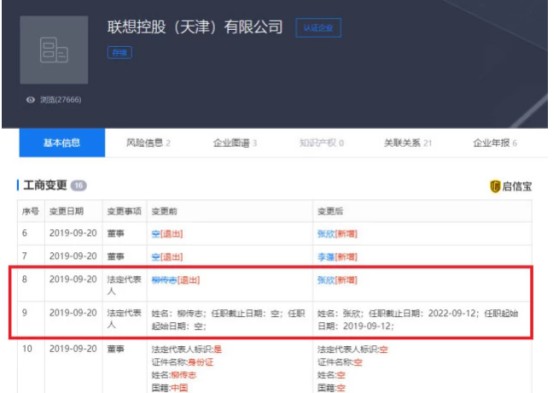Click 国籍:中国 in row 10
This screenshot has height=393, width=554.
coord(170,388)
